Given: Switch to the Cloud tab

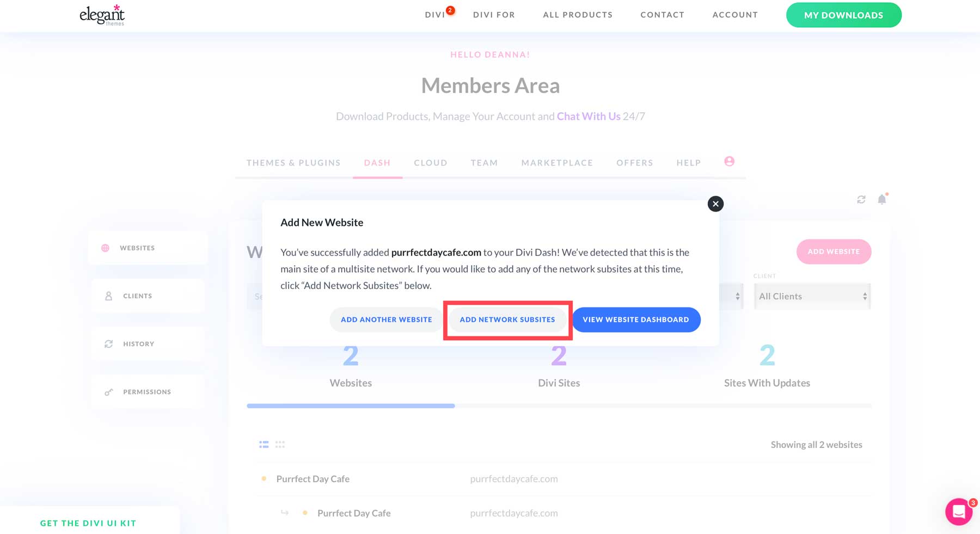Looking at the screenshot, I should [x=430, y=162].
